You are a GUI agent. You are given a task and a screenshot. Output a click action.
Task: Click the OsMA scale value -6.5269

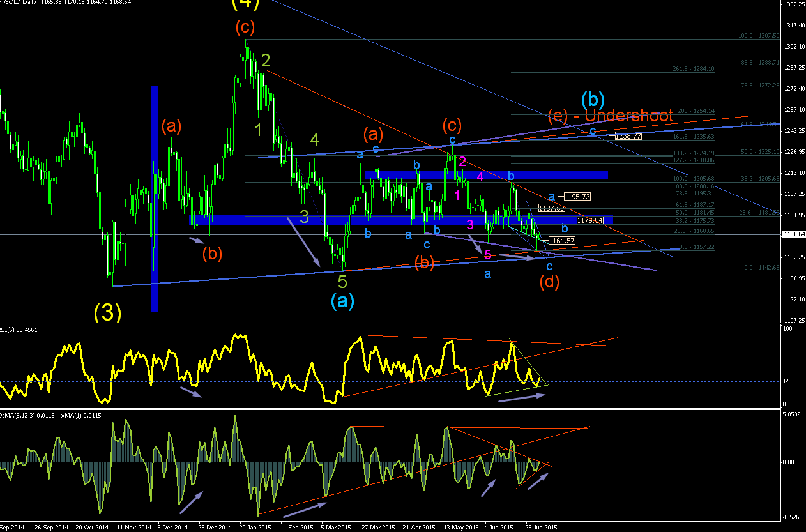point(793,517)
